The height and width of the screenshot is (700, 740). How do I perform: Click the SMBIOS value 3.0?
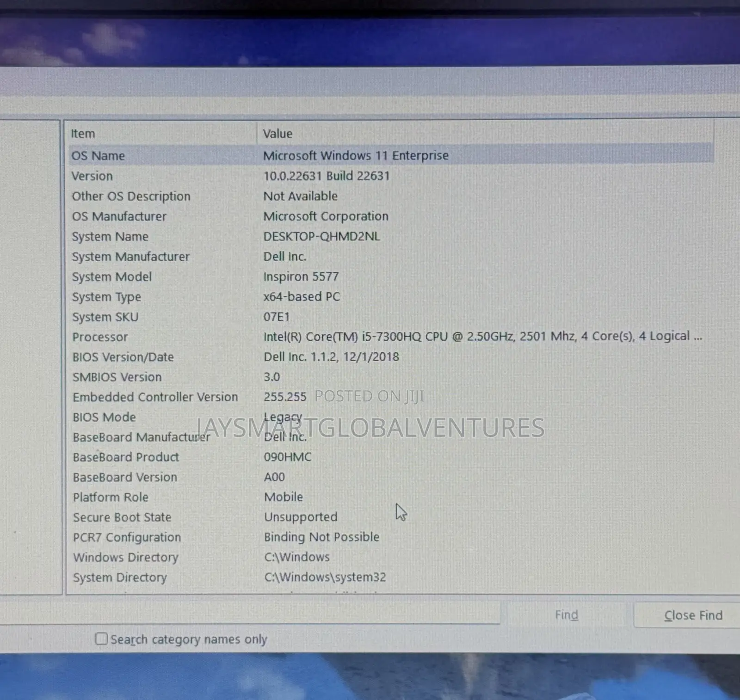click(x=271, y=377)
